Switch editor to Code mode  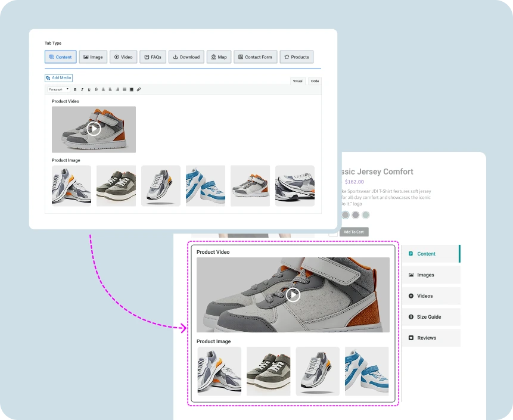click(x=315, y=81)
